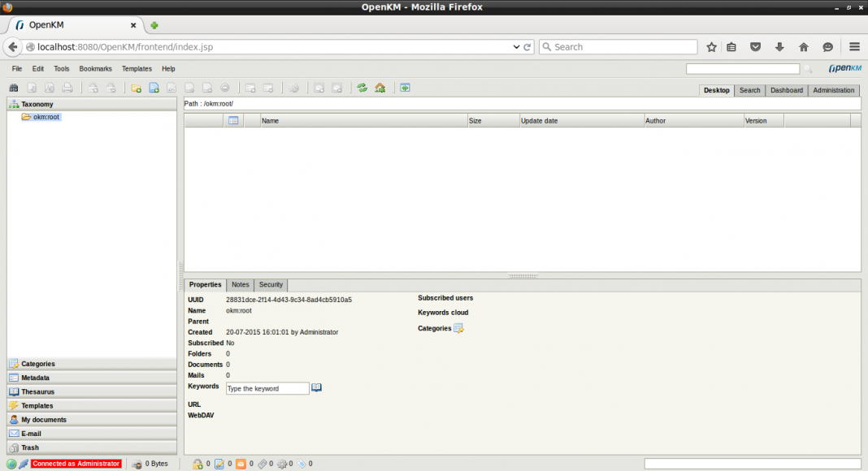Expand the Templates sidebar panel
The image size is (868, 471).
92,406
